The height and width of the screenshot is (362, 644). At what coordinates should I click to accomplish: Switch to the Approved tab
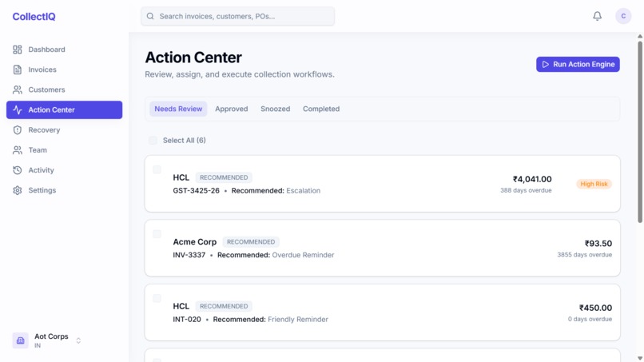(231, 109)
